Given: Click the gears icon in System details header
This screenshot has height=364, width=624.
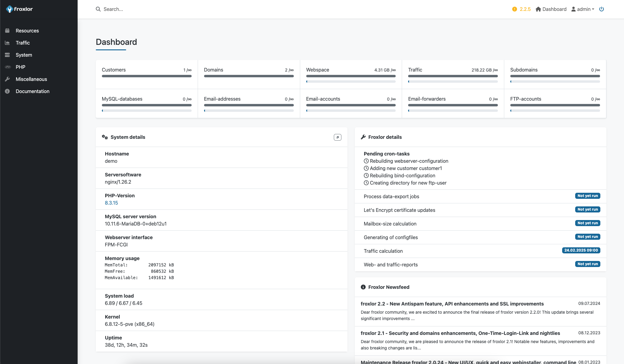Looking at the screenshot, I should coord(105,137).
